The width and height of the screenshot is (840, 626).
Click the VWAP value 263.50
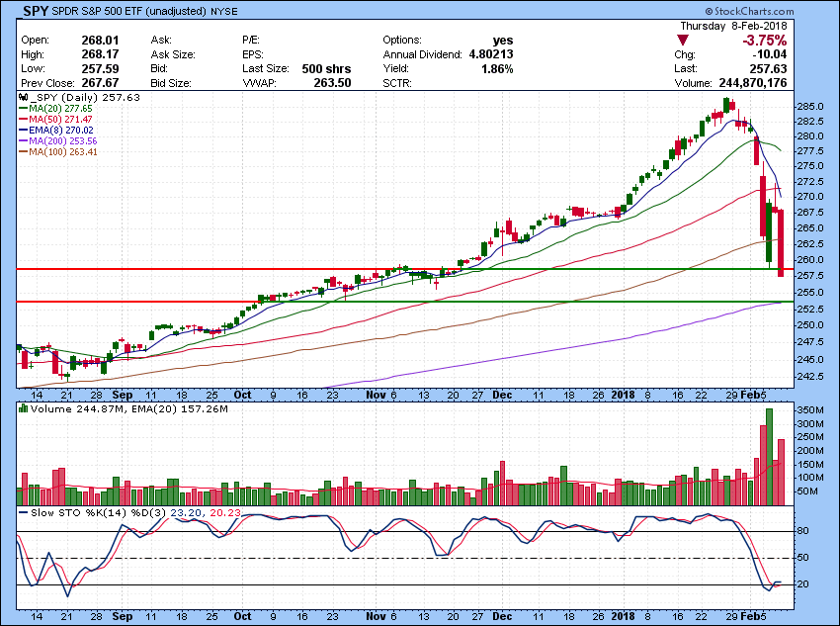(333, 83)
